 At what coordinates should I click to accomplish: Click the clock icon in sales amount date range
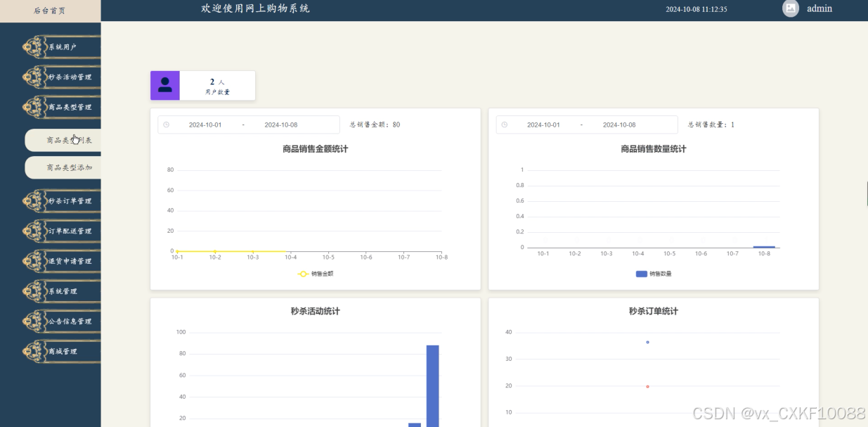[167, 125]
